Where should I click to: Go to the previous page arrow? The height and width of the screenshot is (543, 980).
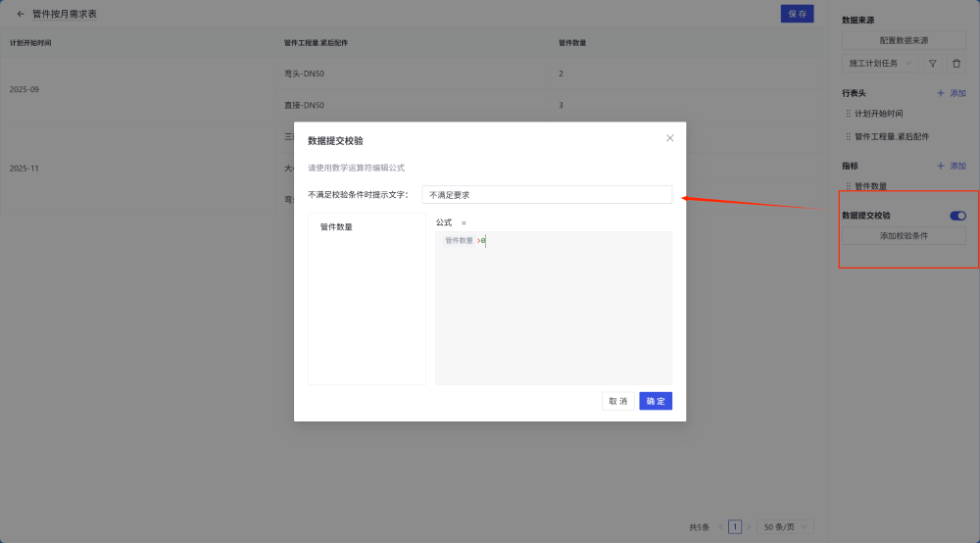pyautogui.click(x=720, y=527)
